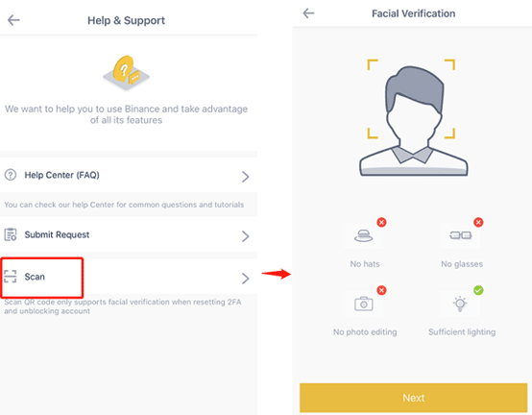The width and height of the screenshot is (532, 415).
Task: Tap the Scan QR frame icon
Action: [11, 277]
